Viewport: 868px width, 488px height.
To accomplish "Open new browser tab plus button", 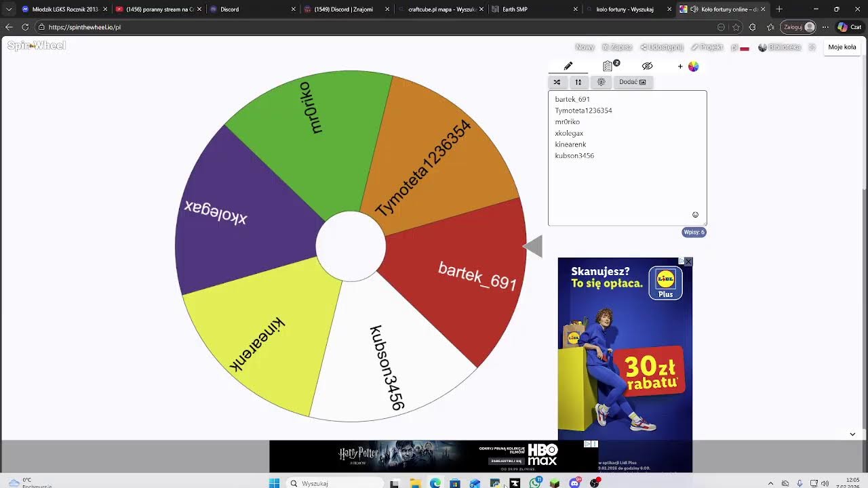I will pos(779,9).
